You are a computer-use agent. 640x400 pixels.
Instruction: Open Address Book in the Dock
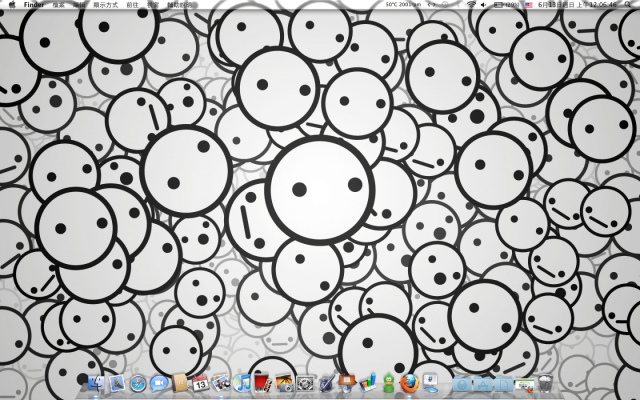point(180,384)
